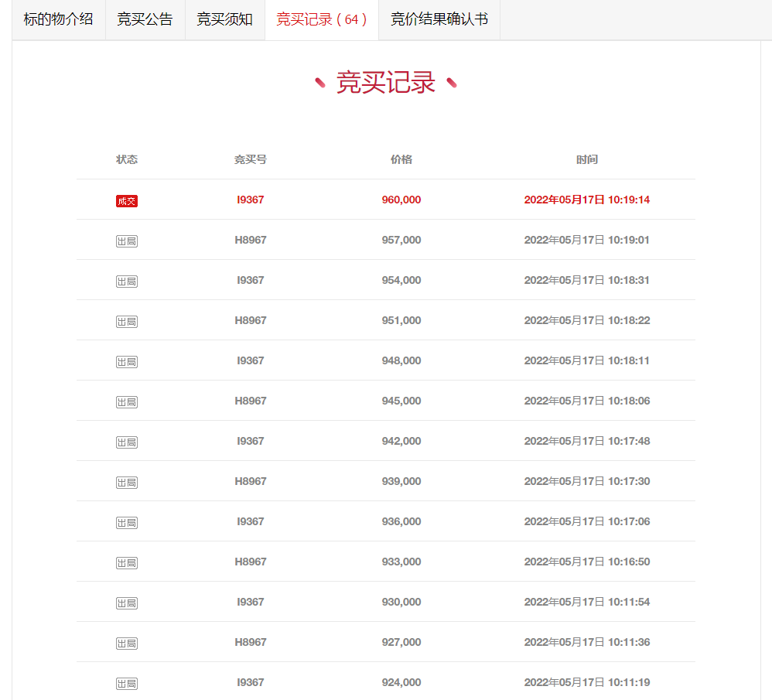This screenshot has height=700, width=772.
Task: Click the red 成交 status badge
Action: coord(127,201)
